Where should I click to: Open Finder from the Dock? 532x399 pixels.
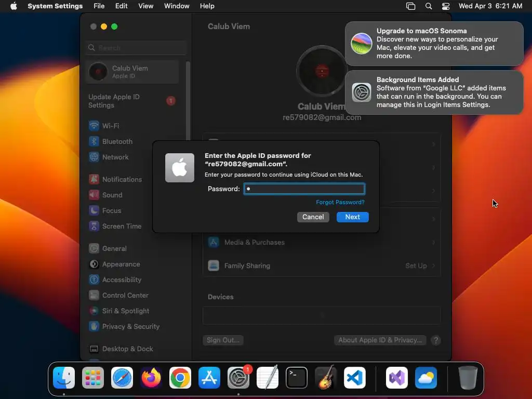point(64,378)
